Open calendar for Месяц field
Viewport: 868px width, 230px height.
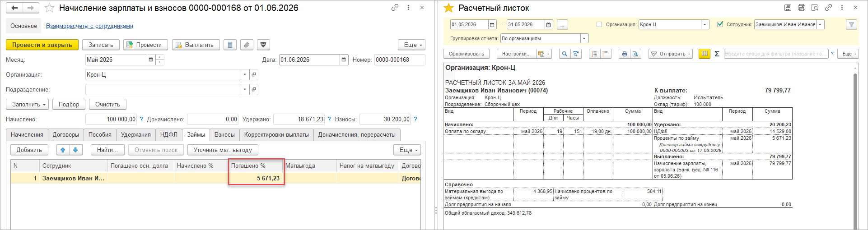(x=151, y=60)
